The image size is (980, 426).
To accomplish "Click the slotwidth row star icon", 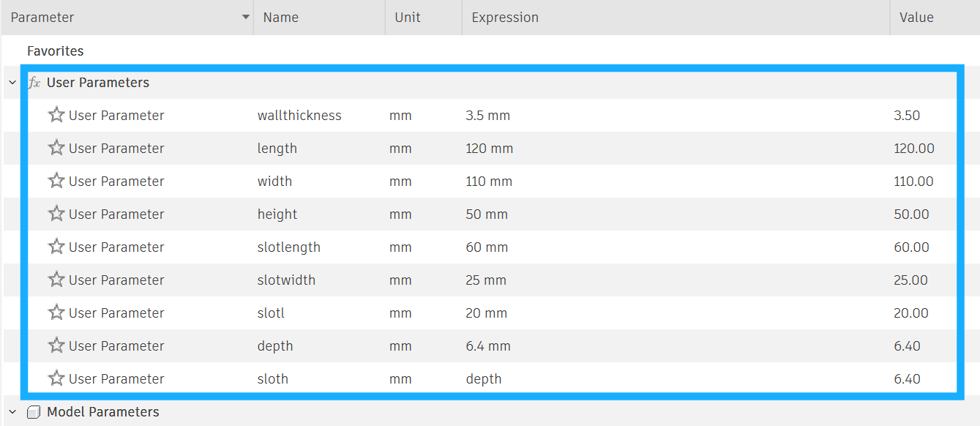I will 56,280.
